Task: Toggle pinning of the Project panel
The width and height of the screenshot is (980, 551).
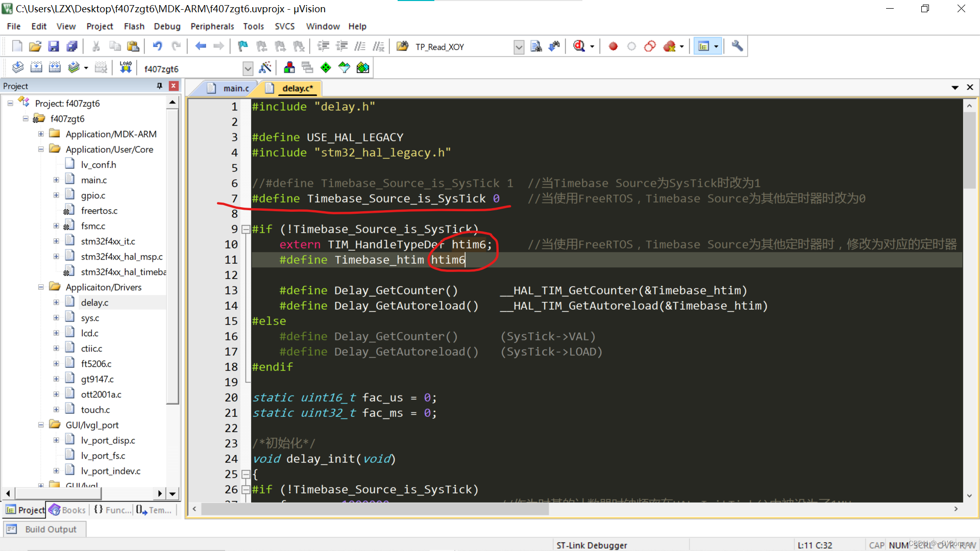Action: (x=160, y=86)
